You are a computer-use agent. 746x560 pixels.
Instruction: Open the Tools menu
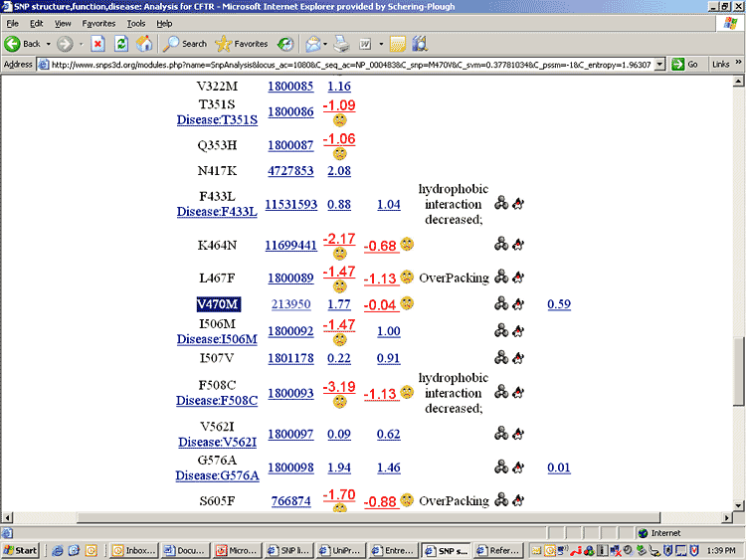(136, 23)
